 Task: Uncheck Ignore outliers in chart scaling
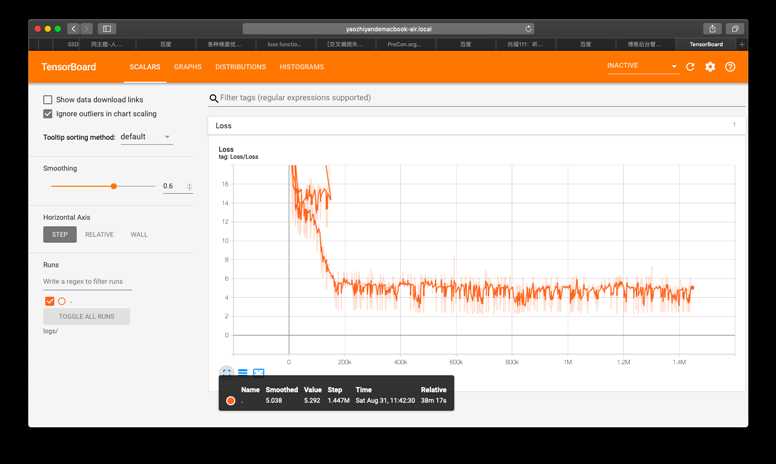pos(48,114)
